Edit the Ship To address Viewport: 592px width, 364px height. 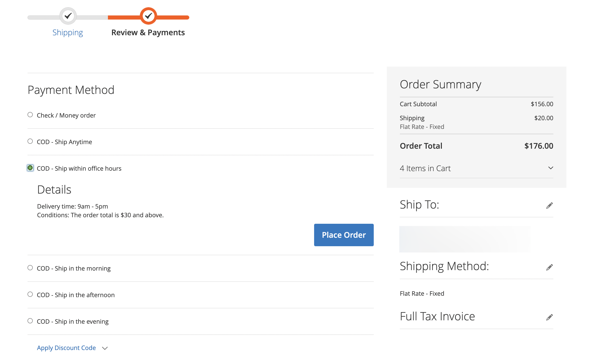550,205
